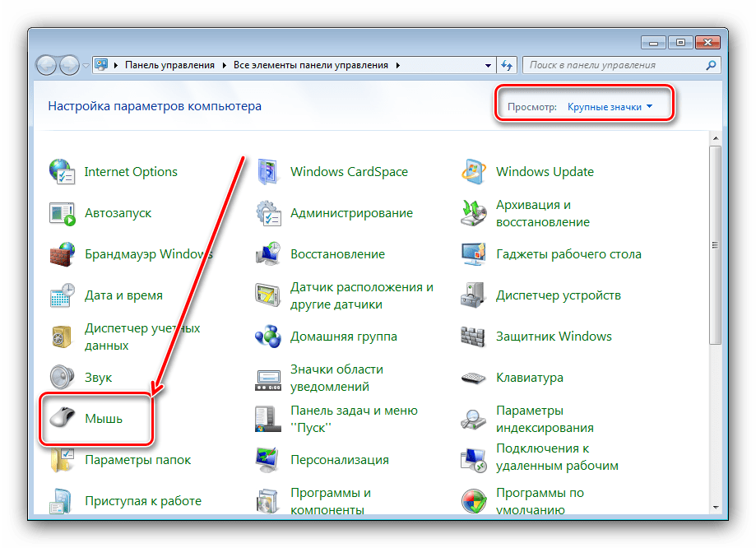
Task: Click Все элементы панели управления breadcrumb
Action: coord(311,65)
